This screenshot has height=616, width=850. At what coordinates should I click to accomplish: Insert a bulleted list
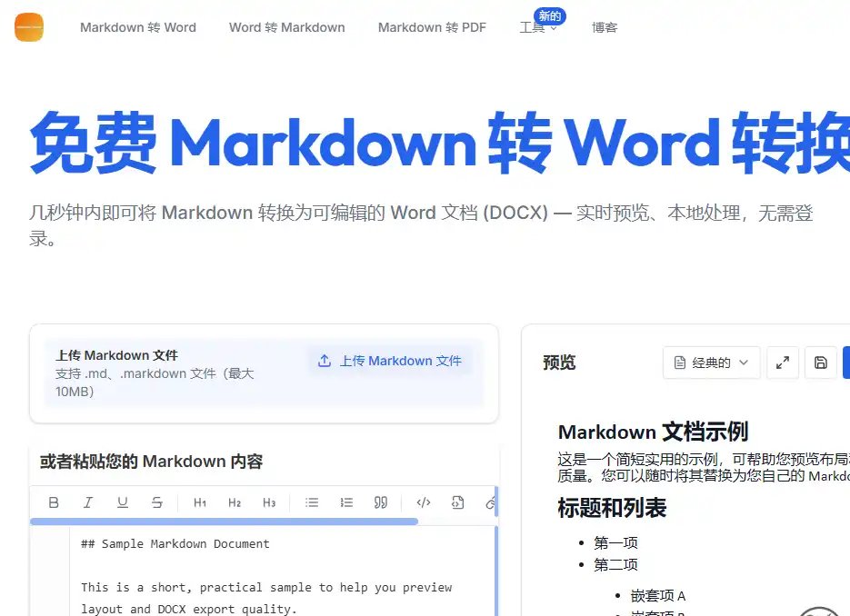(x=312, y=502)
